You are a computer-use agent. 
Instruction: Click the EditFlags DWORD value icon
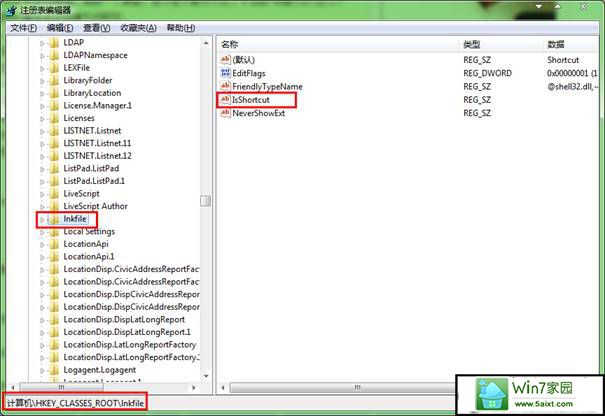pyautogui.click(x=225, y=73)
